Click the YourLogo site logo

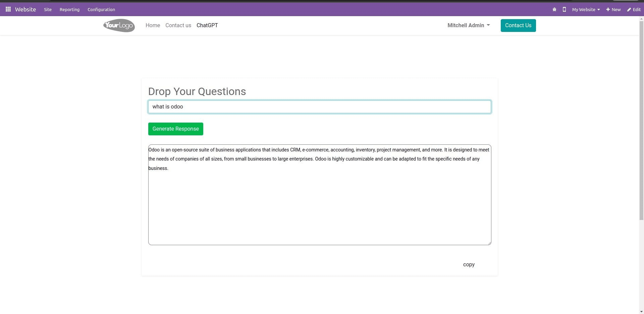119,26
